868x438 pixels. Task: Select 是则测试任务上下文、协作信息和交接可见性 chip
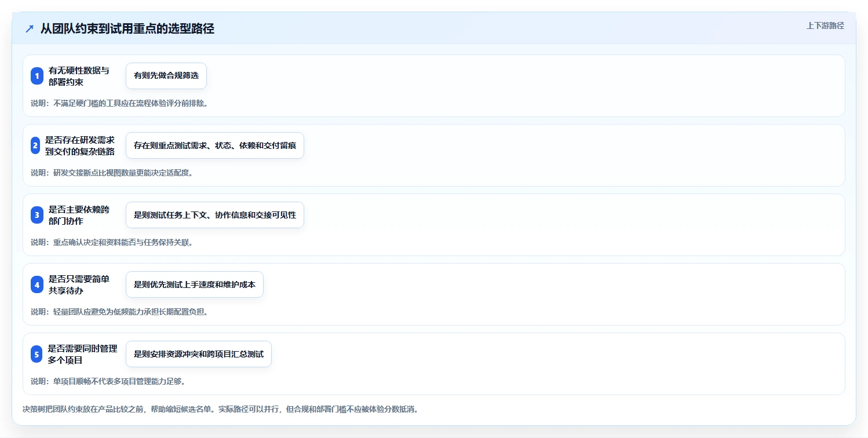pos(215,215)
